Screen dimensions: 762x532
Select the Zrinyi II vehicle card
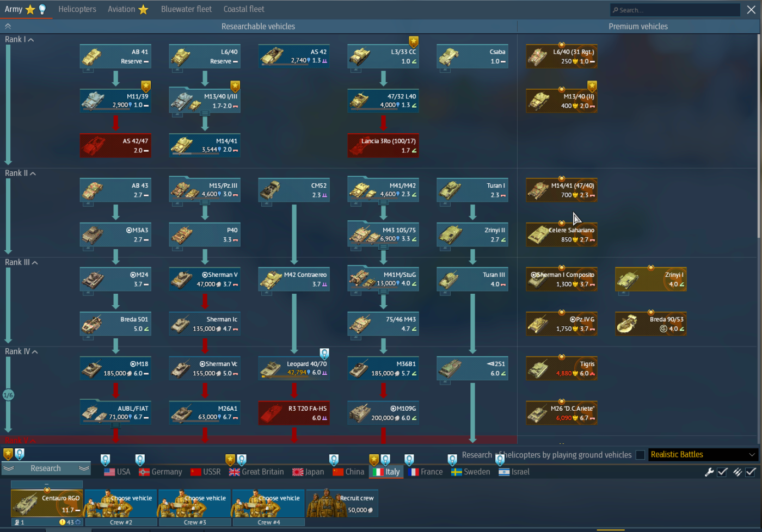point(472,234)
